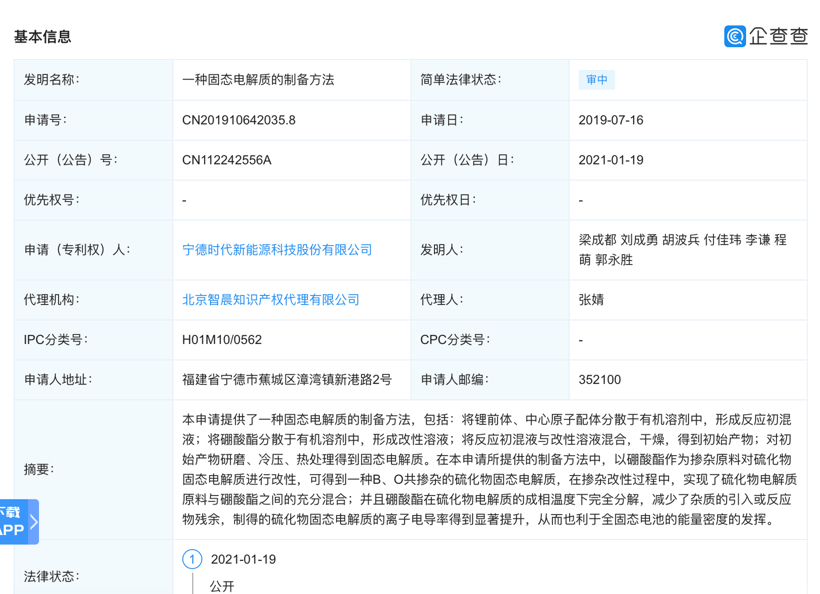Click the 摘要 field label
The width and height of the screenshot is (820, 594).
click(x=39, y=470)
